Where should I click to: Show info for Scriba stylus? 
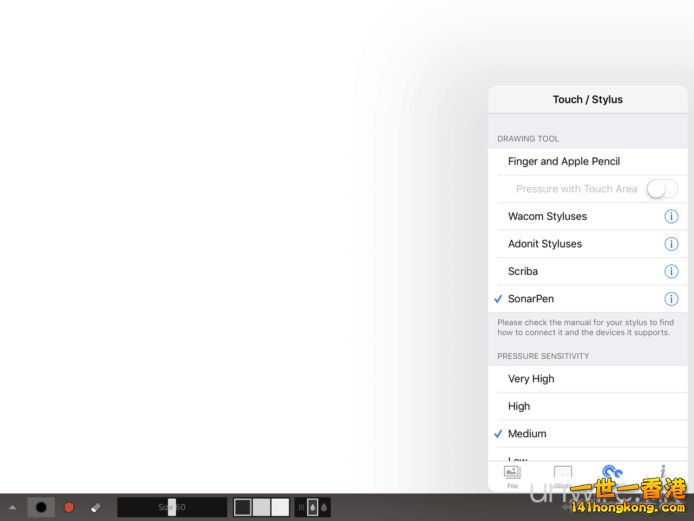671,271
